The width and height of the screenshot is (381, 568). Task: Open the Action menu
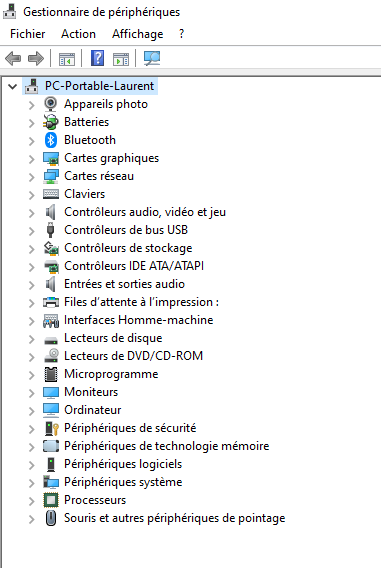coord(79,34)
